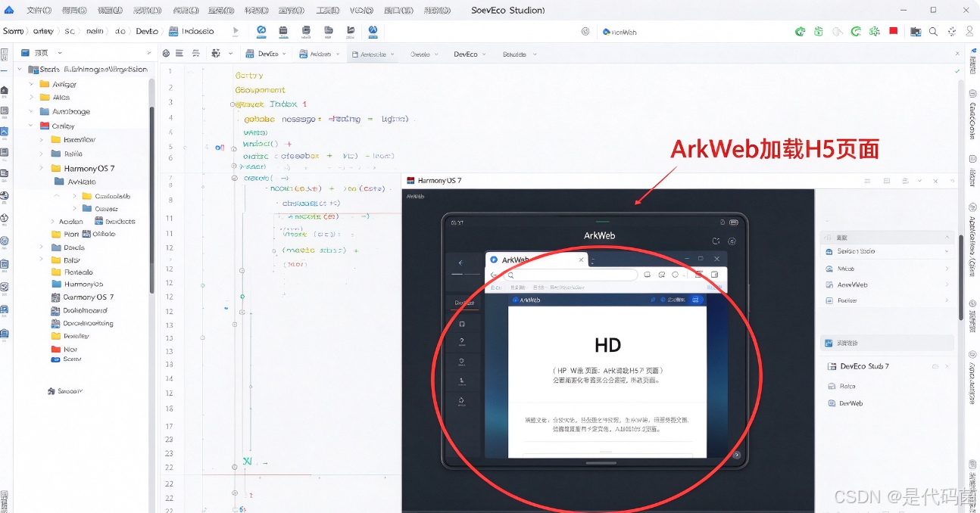The image size is (980, 513).
Task: Click the blue gutter marker on line 5
Action: (x=220, y=147)
